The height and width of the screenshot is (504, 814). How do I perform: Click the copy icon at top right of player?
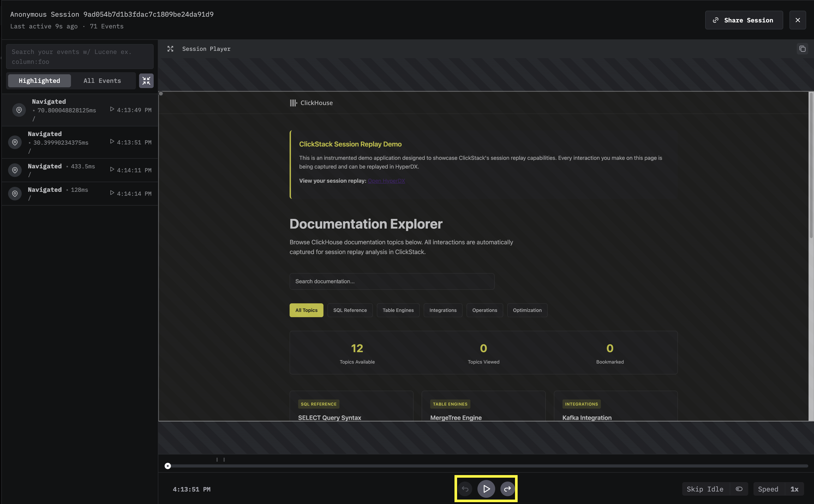[x=802, y=49]
